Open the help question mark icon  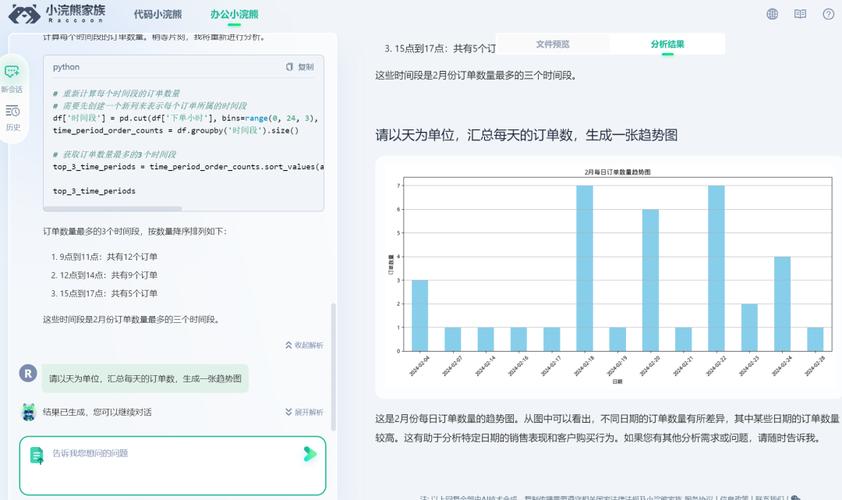828,14
